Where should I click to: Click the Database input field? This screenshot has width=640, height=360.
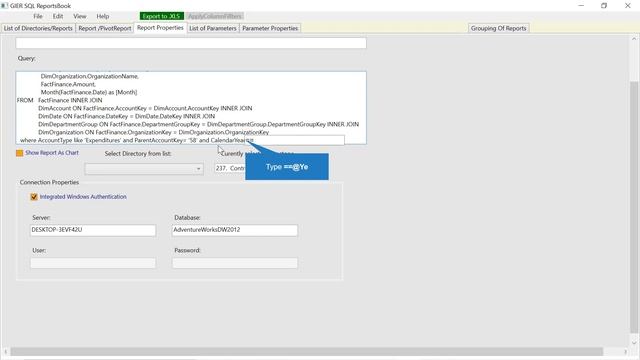235,230
